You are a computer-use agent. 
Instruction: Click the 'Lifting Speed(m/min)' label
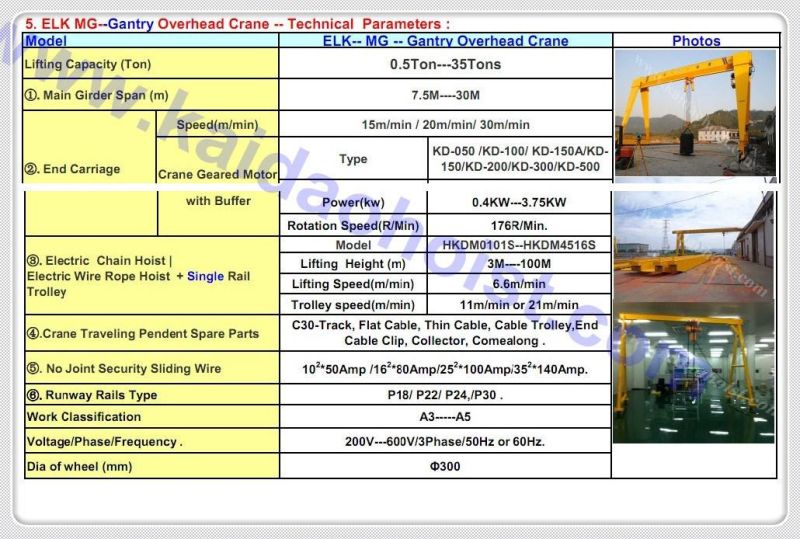coord(353,284)
